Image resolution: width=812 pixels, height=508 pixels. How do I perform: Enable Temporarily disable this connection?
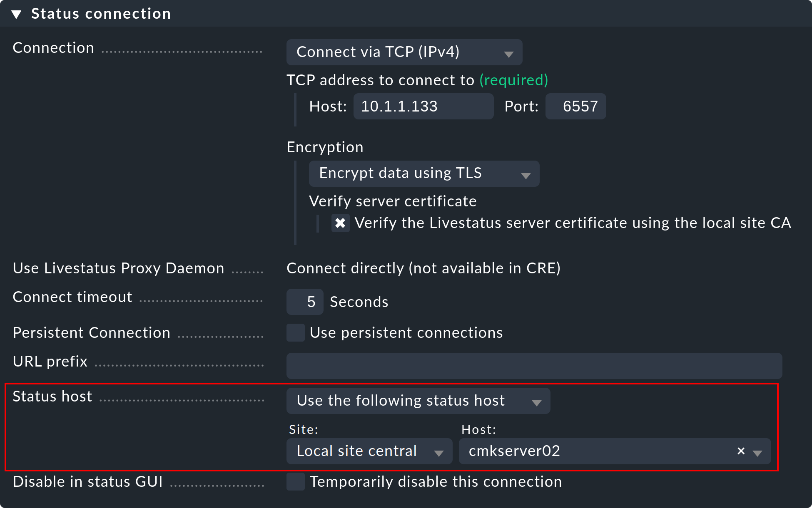pos(296,482)
